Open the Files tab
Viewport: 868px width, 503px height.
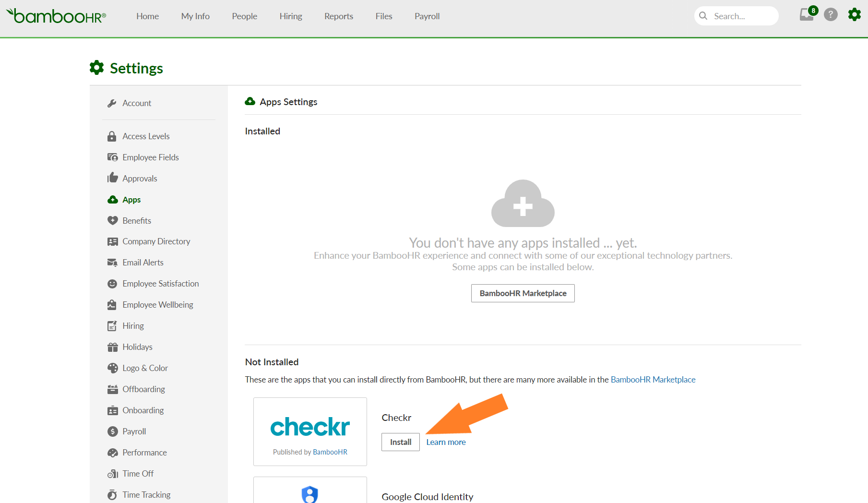click(384, 16)
